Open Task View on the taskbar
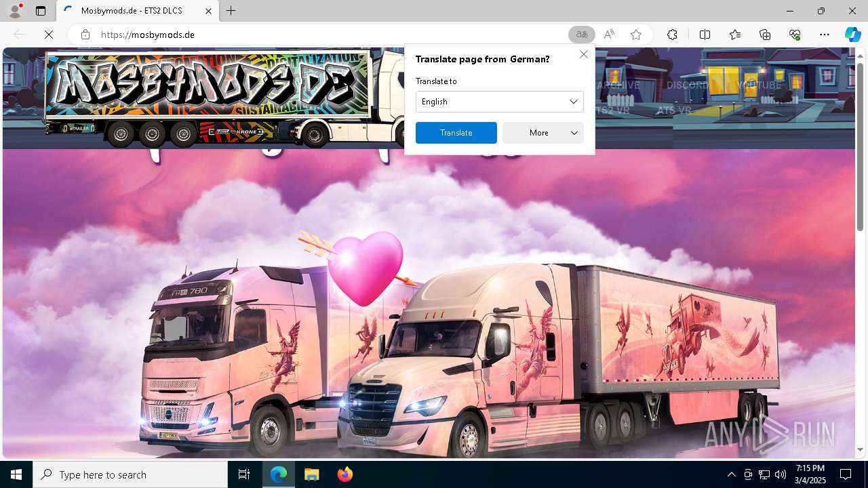This screenshot has height=488, width=868. click(x=244, y=474)
